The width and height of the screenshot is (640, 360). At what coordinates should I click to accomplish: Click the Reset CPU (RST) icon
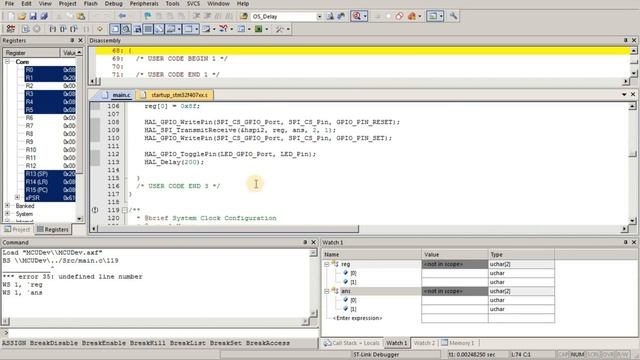coord(11,29)
